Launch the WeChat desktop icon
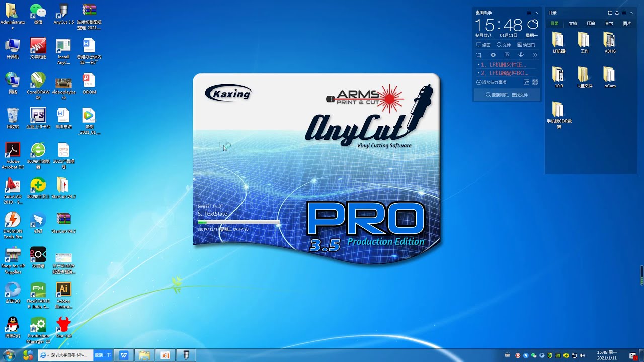644x362 pixels. point(38,15)
